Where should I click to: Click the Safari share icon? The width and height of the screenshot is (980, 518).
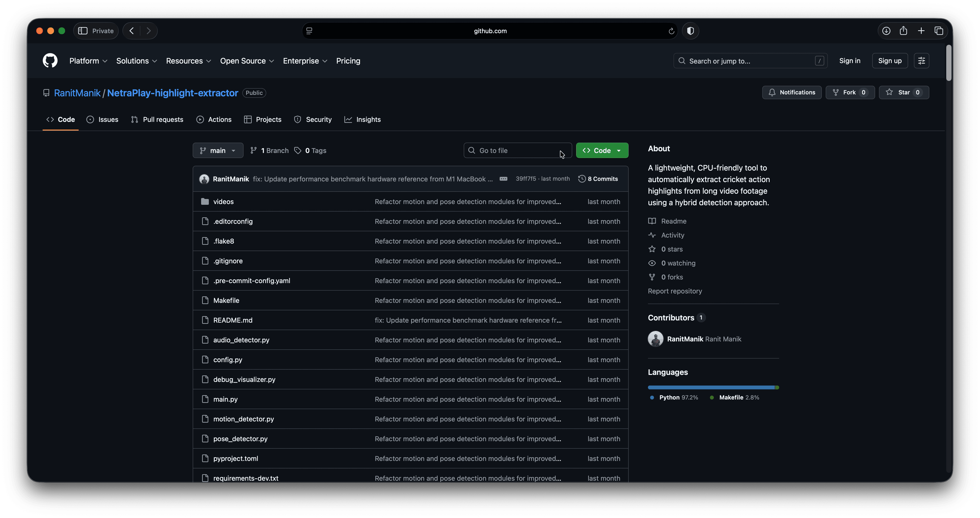click(x=903, y=31)
